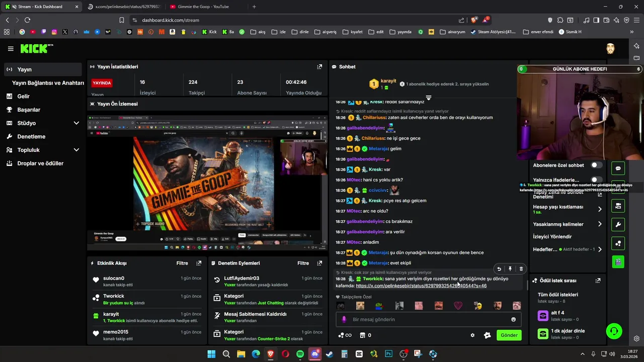Click the user profile avatar
This screenshot has height=362, width=644.
point(610,48)
